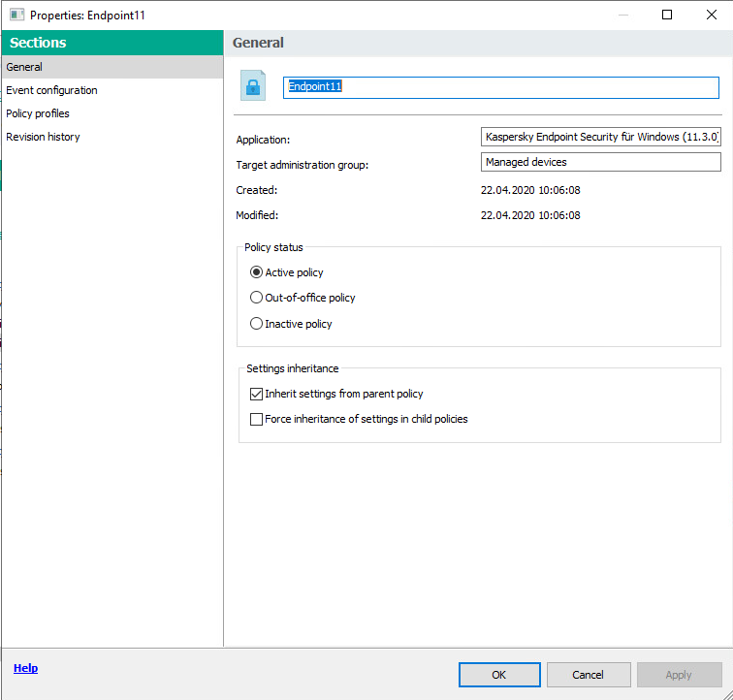The width and height of the screenshot is (733, 700).
Task: Confirm with the OK button
Action: [x=499, y=675]
